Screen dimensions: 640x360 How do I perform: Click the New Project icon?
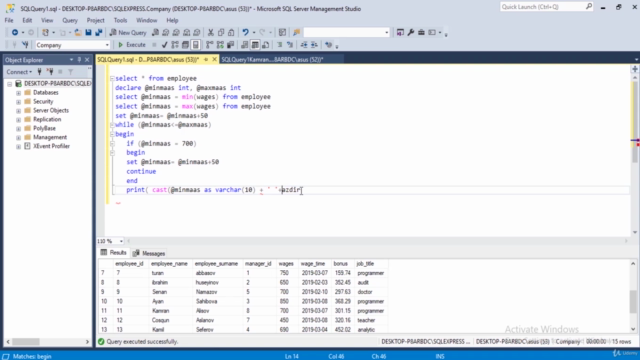tap(45, 32)
